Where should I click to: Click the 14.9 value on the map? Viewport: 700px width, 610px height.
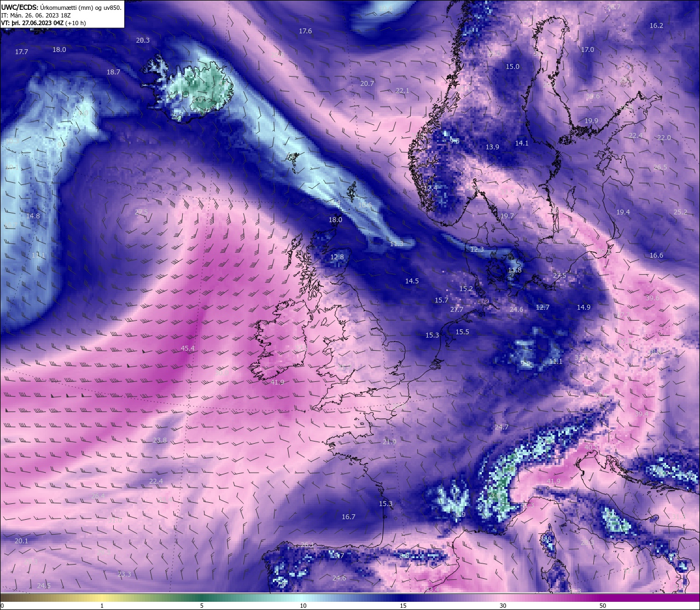point(584,307)
